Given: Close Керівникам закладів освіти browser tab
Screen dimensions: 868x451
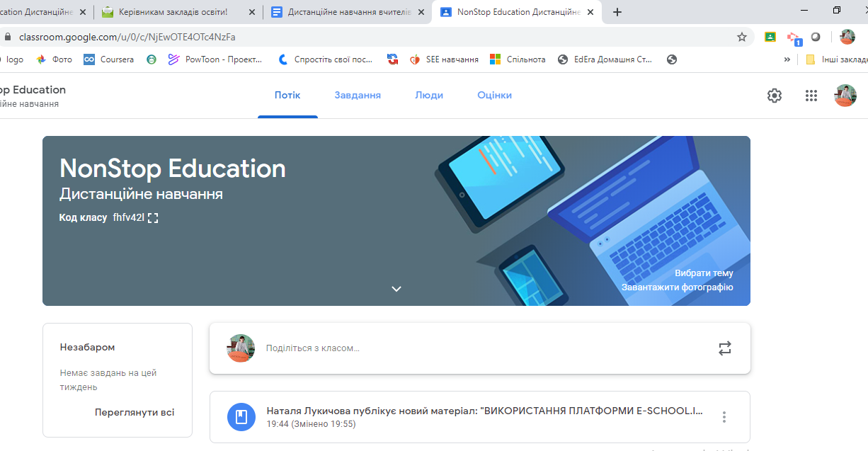Looking at the screenshot, I should (253, 12).
